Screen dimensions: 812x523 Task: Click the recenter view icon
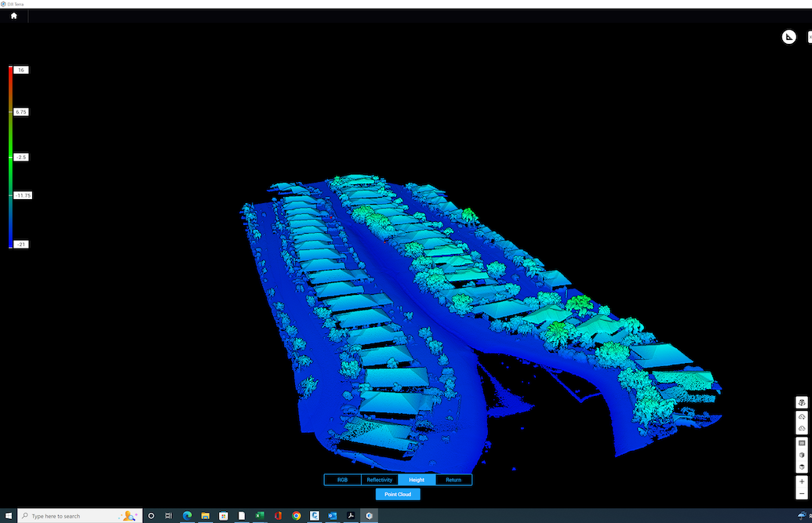[x=802, y=402]
